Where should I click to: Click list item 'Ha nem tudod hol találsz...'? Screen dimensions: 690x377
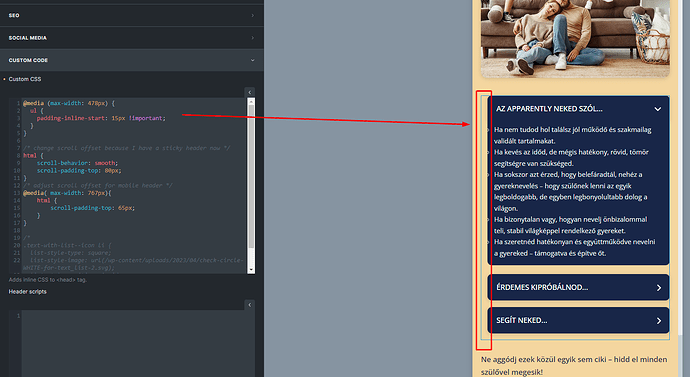click(573, 135)
